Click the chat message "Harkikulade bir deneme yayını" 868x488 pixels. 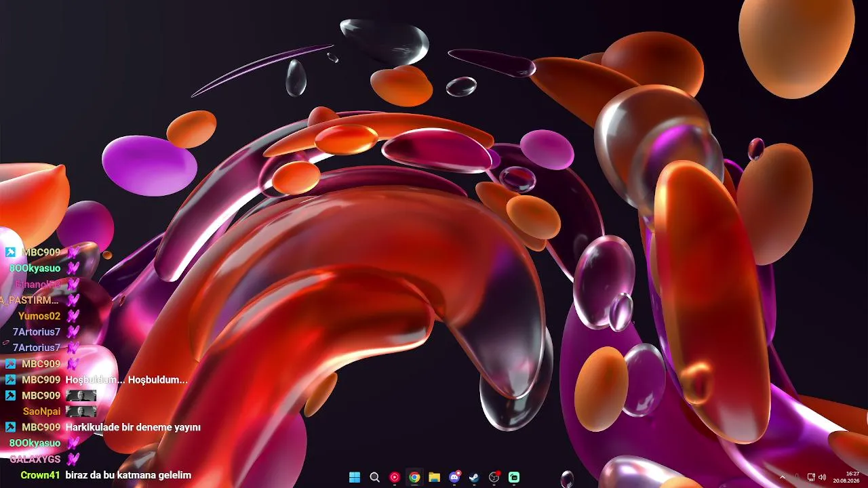(133, 427)
